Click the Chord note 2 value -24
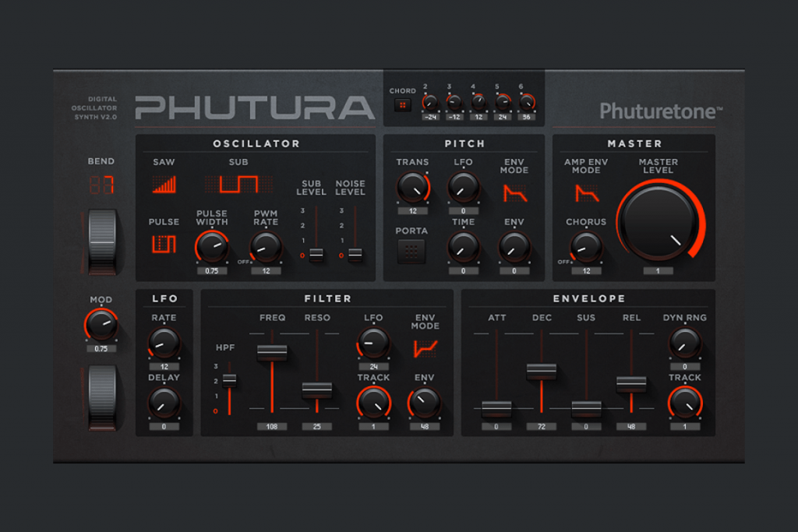This screenshot has width=798, height=532. [430, 117]
